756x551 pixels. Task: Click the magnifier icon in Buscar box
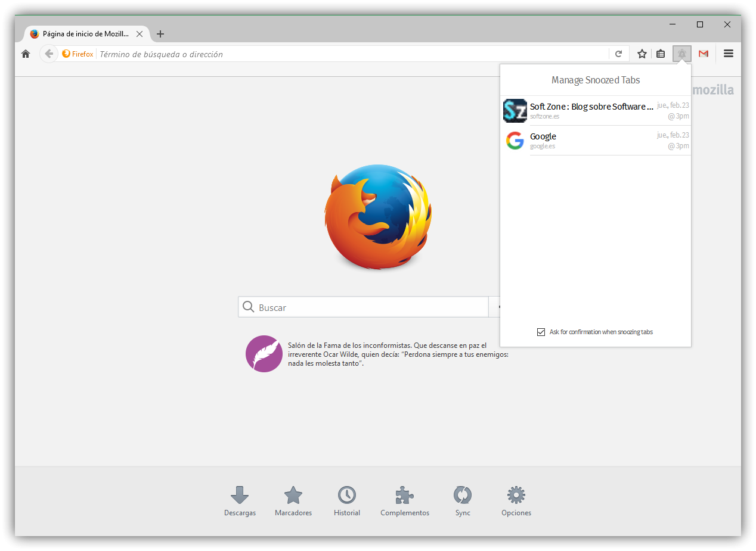point(249,307)
